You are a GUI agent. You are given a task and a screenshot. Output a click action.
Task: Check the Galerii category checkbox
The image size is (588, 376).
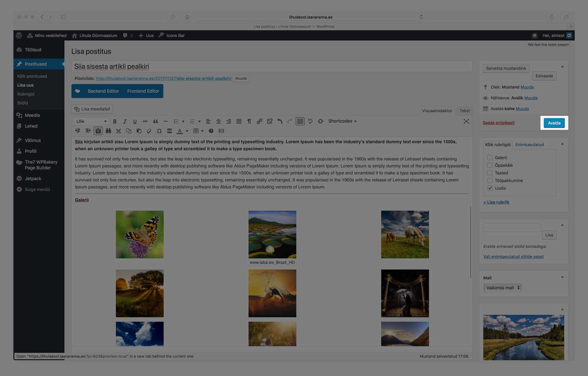[x=490, y=158]
